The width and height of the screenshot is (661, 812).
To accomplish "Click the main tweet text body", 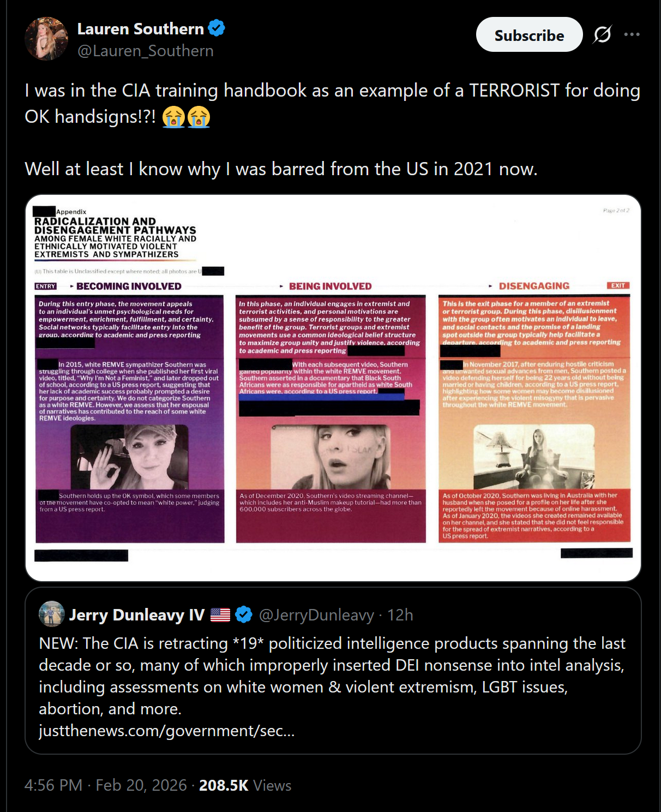I will [x=333, y=130].
